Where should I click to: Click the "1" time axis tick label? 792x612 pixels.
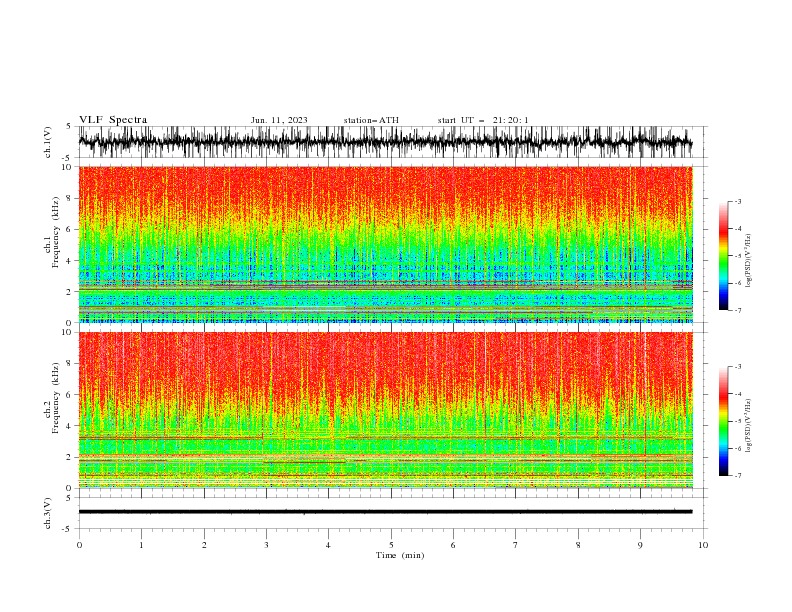[x=141, y=545]
